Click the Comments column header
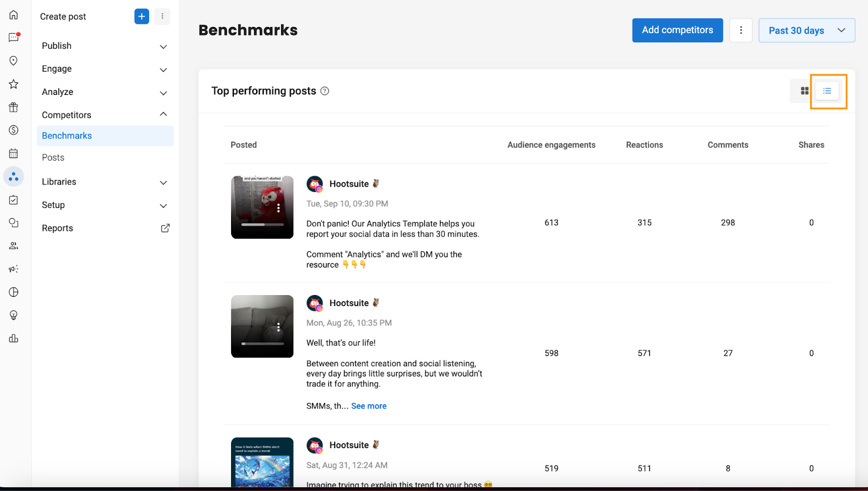Screen dimensions: 868x491 [728, 145]
